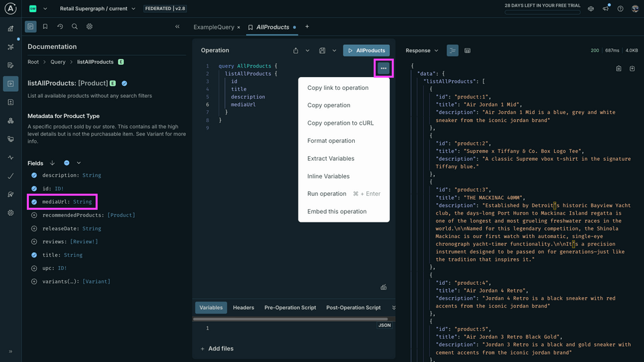The width and height of the screenshot is (644, 362).
Task: Open operation history icon
Action: (60, 27)
